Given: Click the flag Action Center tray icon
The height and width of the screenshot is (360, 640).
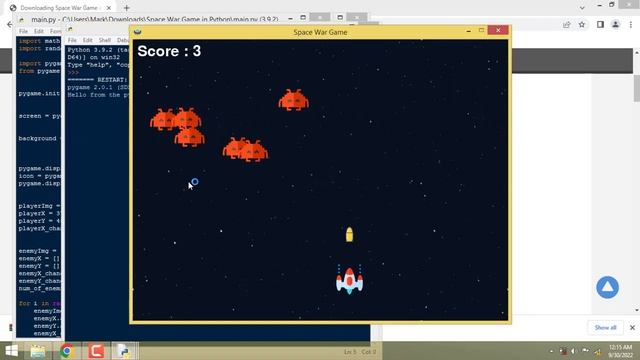Looking at the screenshot, I should click(586, 351).
